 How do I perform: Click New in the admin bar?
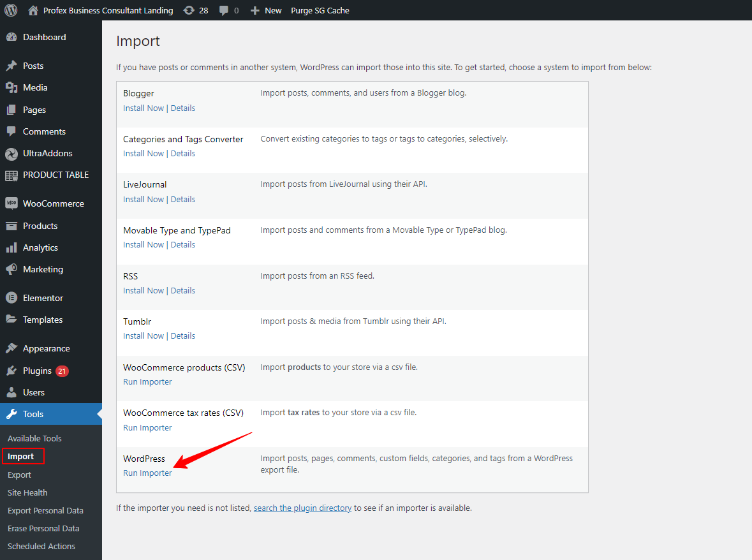(273, 11)
